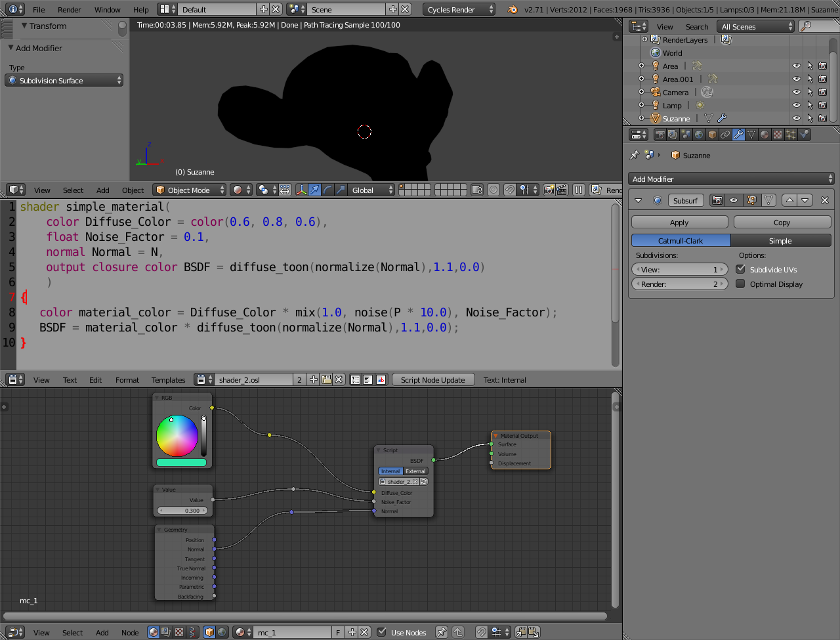The image size is (840, 640).
Task: Select Simple subdivision type
Action: pyautogui.click(x=781, y=240)
